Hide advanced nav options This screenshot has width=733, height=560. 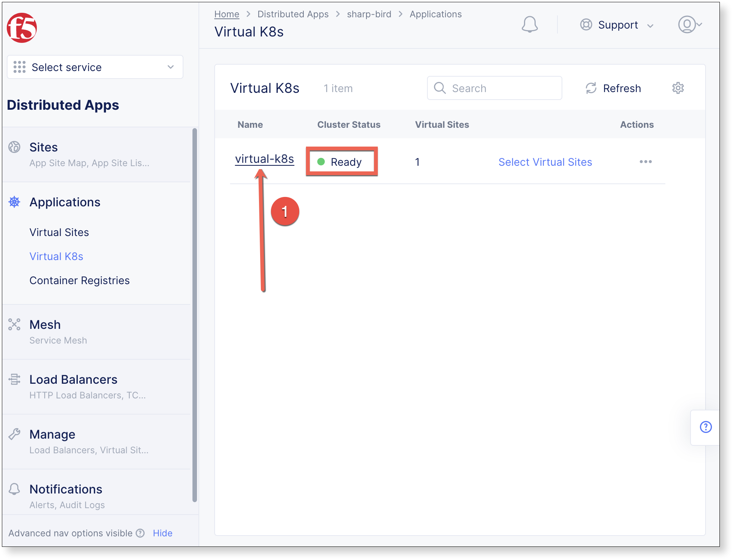tap(162, 533)
